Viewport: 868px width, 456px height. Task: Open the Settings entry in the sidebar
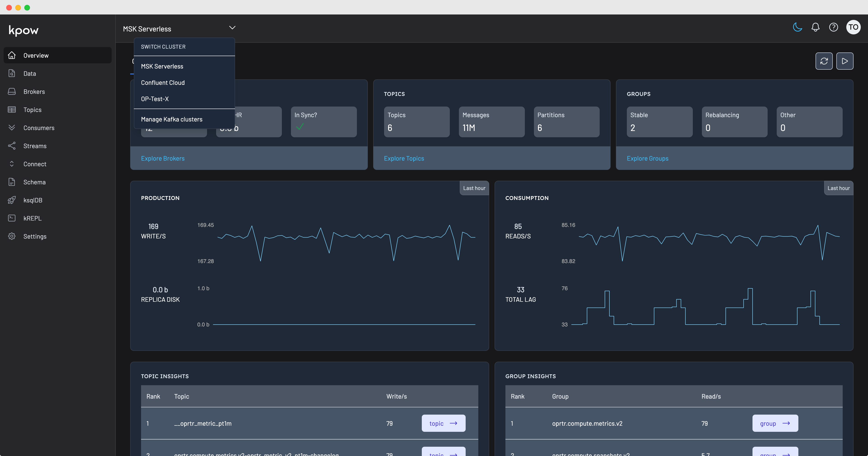click(35, 236)
